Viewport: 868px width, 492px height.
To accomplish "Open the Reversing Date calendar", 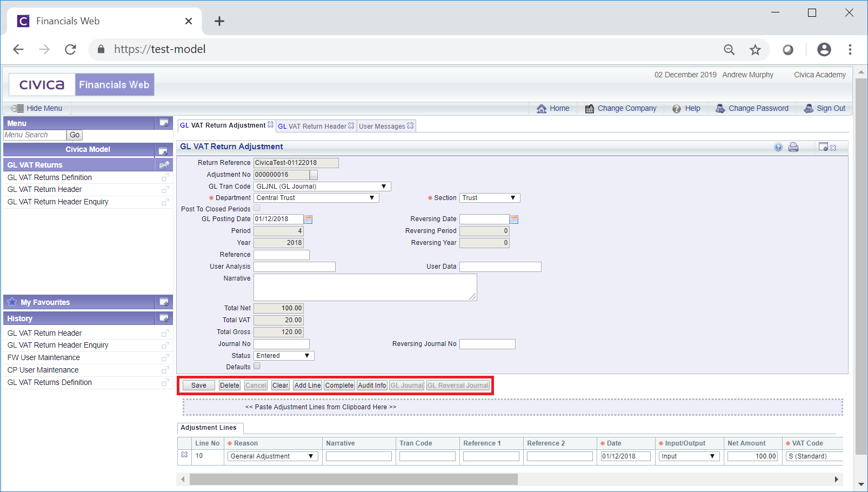I will coord(514,219).
